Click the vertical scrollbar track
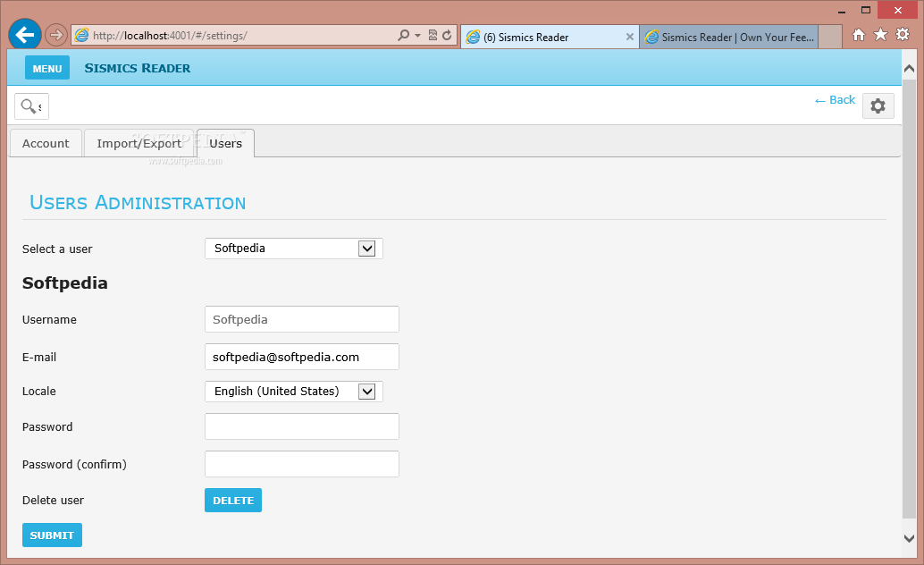Screen dimensions: 924x565 [x=910, y=300]
